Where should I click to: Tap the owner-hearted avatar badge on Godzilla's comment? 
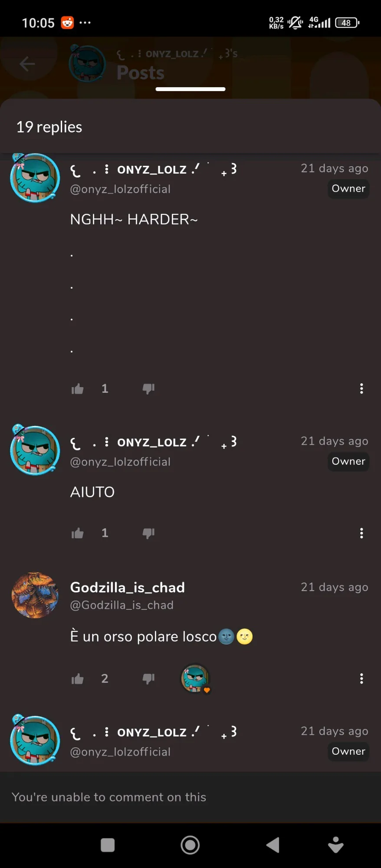point(195,679)
